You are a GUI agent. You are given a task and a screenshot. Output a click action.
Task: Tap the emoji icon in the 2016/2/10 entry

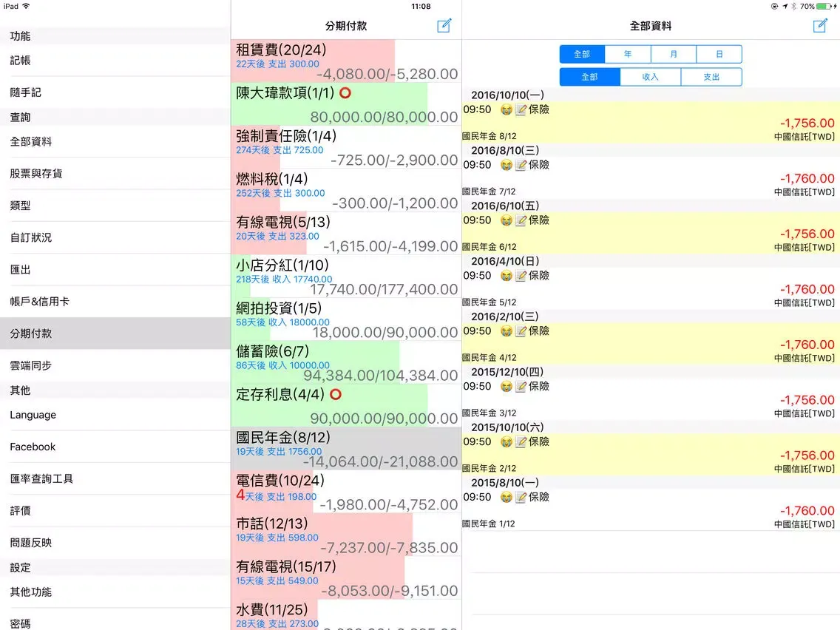[x=507, y=331]
